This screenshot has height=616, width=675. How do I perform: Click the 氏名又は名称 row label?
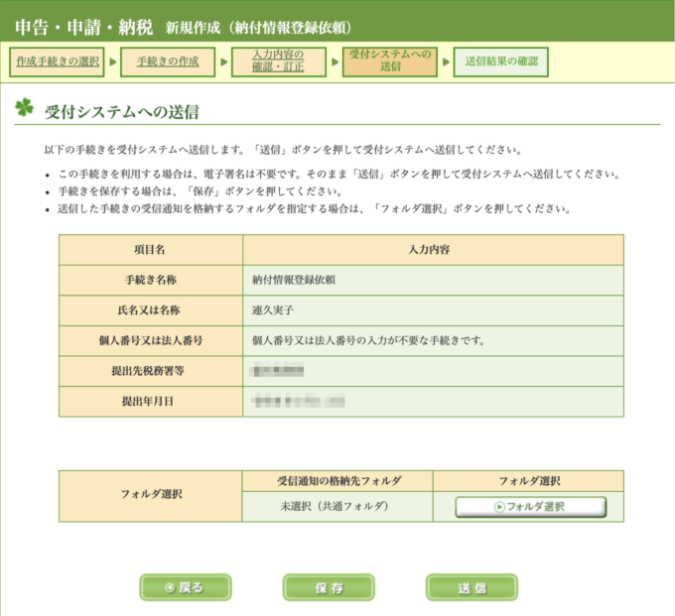pos(151,310)
